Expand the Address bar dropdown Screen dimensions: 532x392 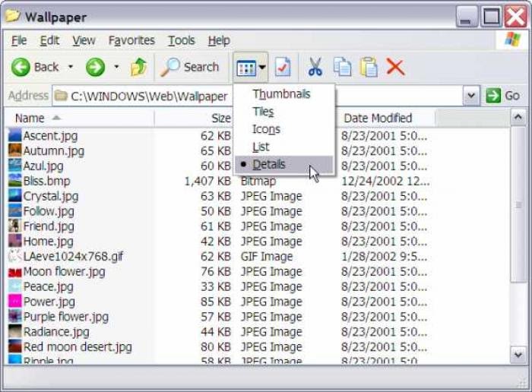pyautogui.click(x=471, y=96)
